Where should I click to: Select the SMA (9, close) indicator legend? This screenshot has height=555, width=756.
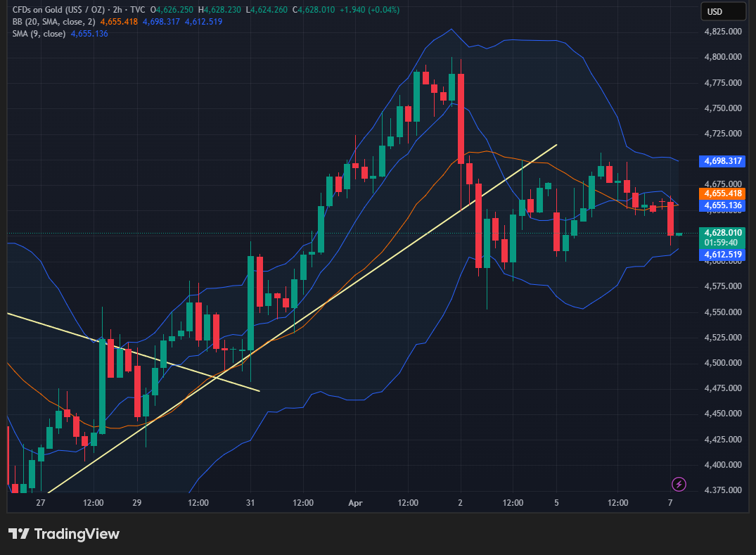[x=39, y=34]
